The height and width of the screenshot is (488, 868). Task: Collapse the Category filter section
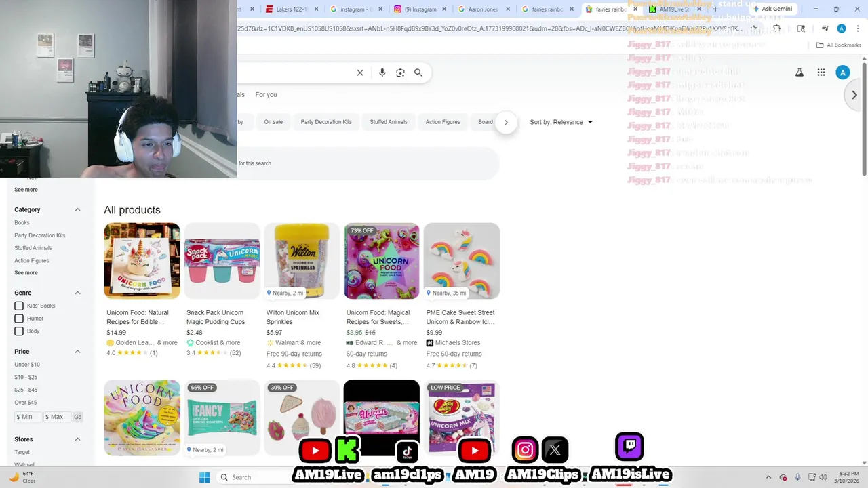77,210
